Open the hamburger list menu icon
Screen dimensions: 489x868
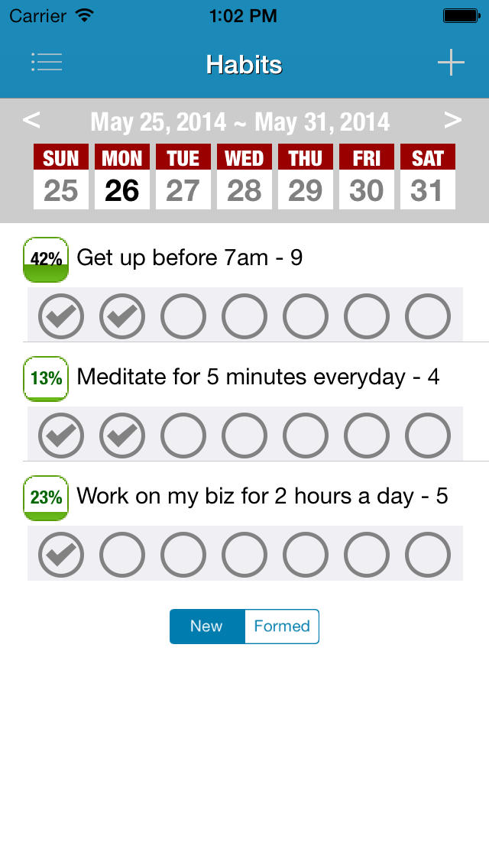(47, 63)
